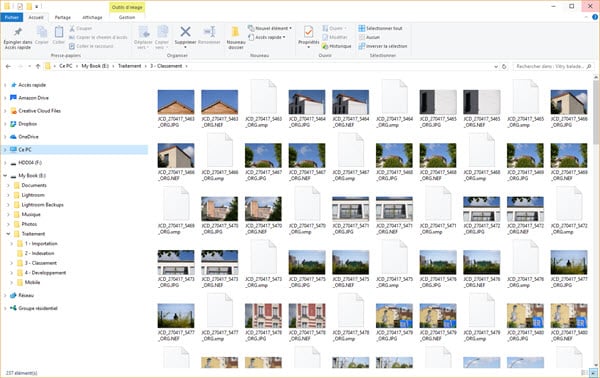600x378 pixels.
Task: Click Sélectionner tout
Action: (x=380, y=28)
